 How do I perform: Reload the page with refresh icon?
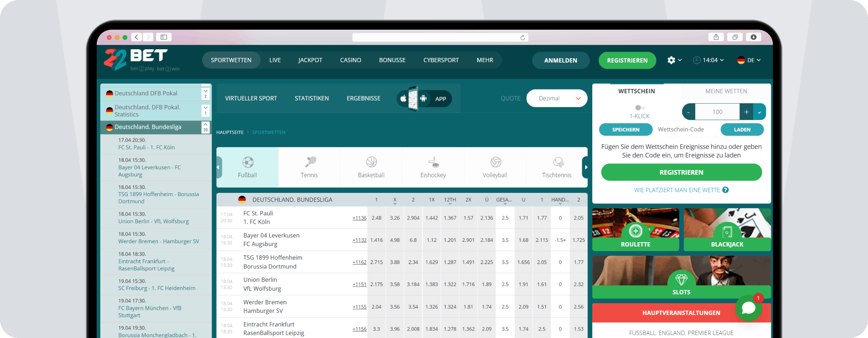(x=523, y=38)
